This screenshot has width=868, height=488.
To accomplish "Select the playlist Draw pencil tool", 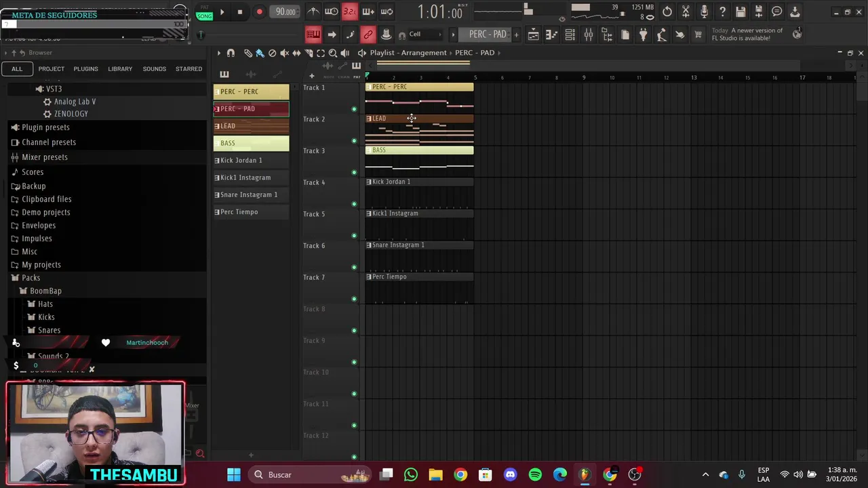I will pos(248,53).
